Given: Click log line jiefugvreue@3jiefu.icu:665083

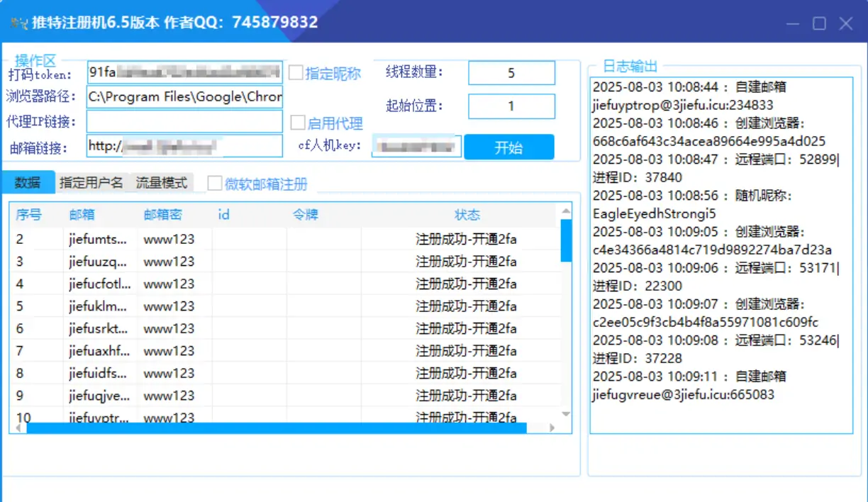Looking at the screenshot, I should 684,394.
